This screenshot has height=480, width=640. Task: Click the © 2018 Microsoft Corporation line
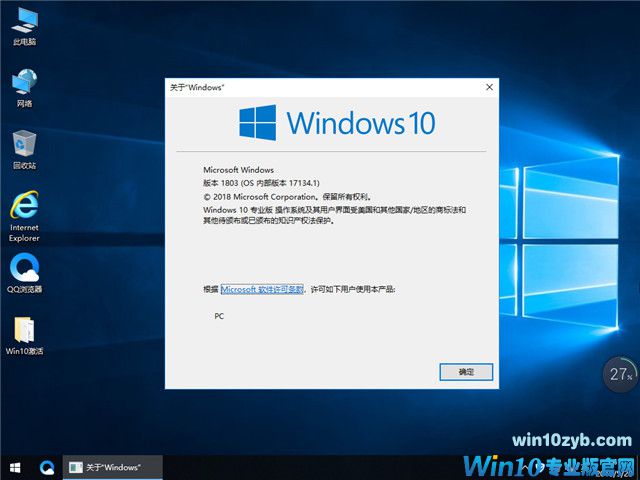click(x=288, y=197)
